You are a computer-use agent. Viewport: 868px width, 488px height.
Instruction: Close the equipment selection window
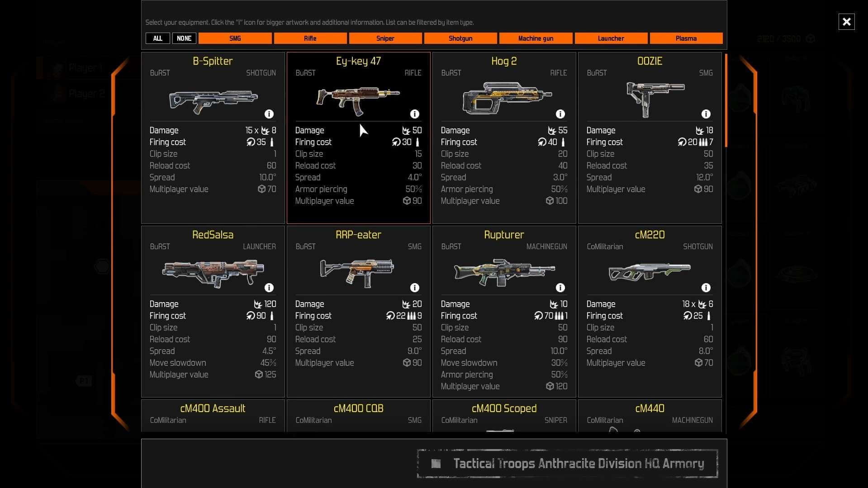coord(846,22)
